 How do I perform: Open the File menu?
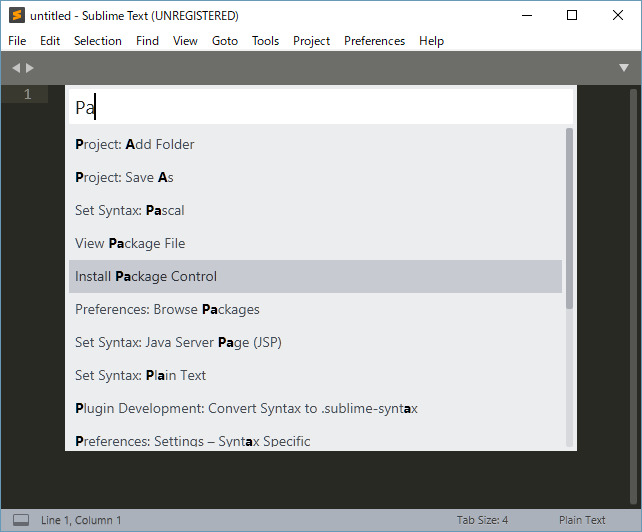(17, 41)
